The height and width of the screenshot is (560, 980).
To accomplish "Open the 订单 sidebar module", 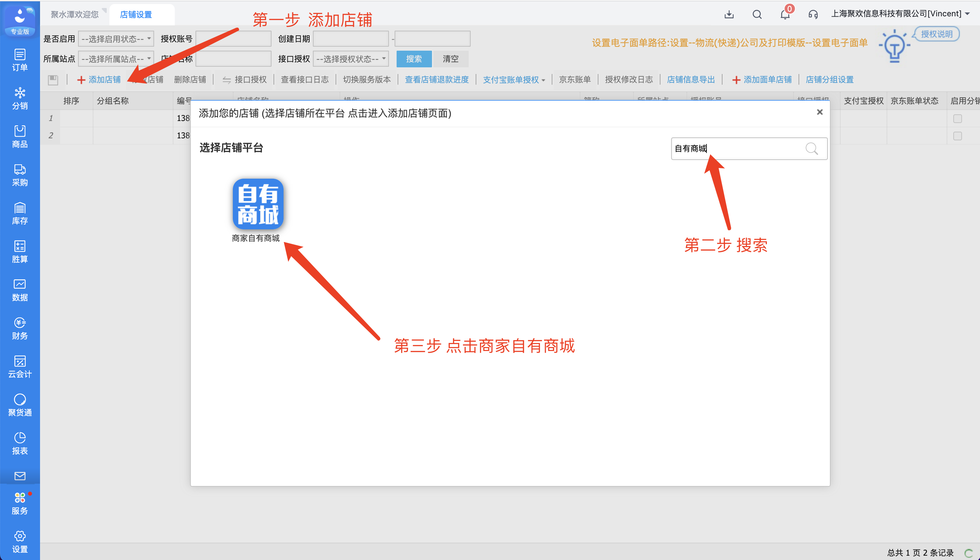I will (x=20, y=60).
